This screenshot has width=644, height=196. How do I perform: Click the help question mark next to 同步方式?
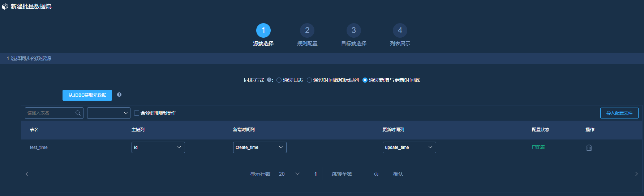(269, 80)
